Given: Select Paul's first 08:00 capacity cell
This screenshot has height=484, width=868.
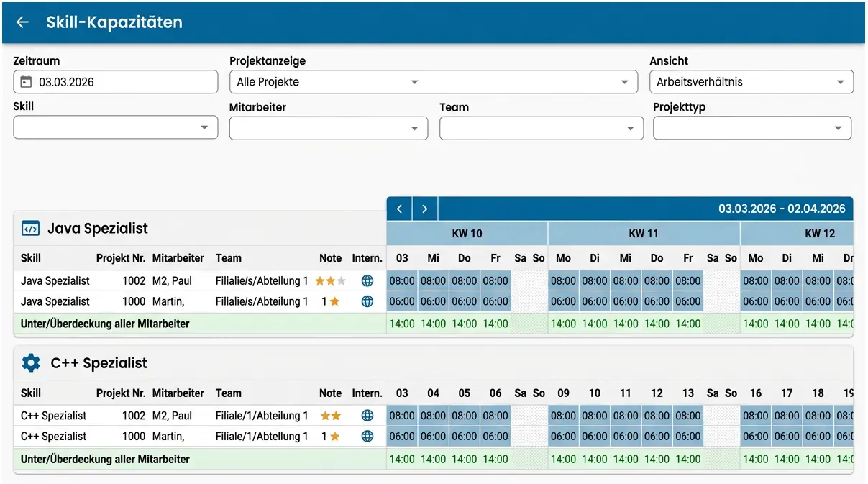Looking at the screenshot, I should pos(401,280).
